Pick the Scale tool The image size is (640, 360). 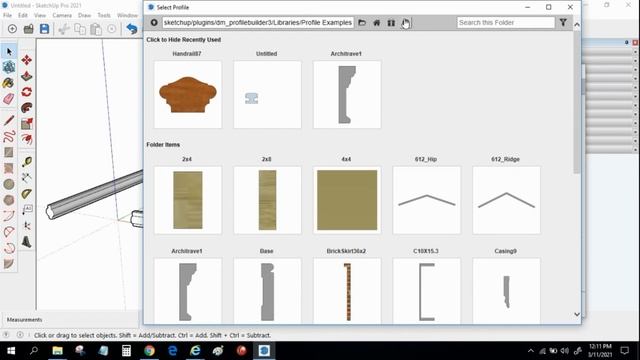[x=27, y=124]
